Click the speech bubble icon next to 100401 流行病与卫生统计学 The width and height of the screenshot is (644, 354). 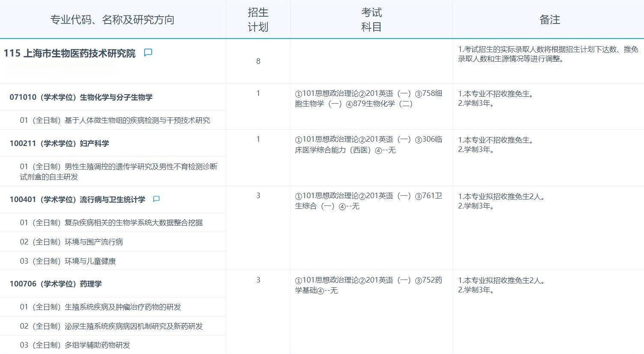[x=156, y=199]
